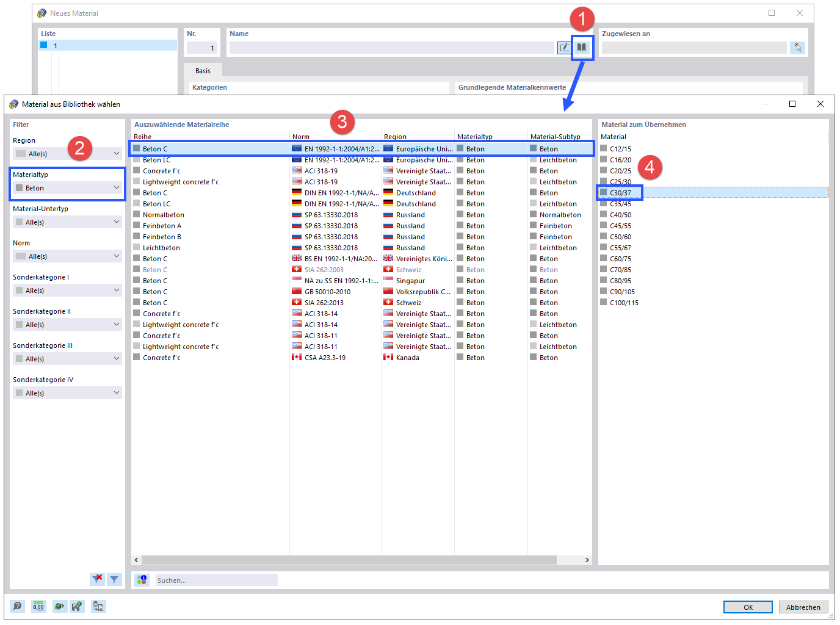Click the Abbrechen button

(803, 607)
